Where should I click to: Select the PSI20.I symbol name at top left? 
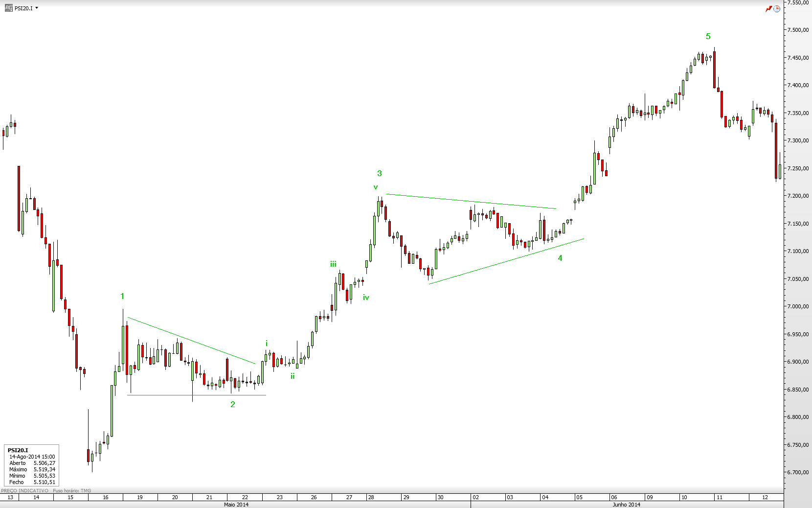point(23,8)
